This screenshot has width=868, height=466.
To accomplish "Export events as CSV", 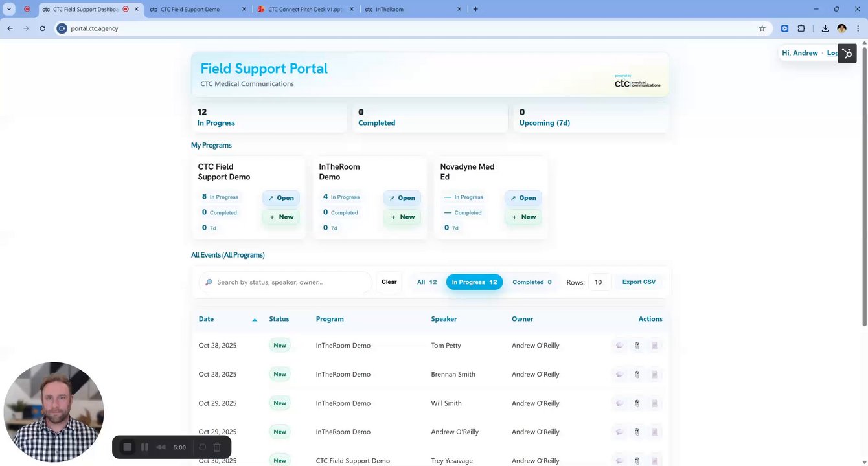I will pos(639,282).
